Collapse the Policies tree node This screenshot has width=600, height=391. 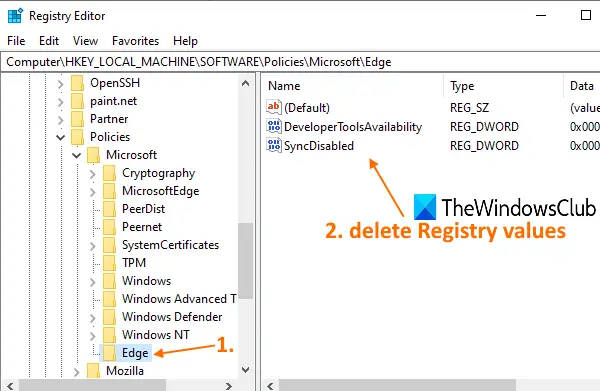click(x=60, y=137)
